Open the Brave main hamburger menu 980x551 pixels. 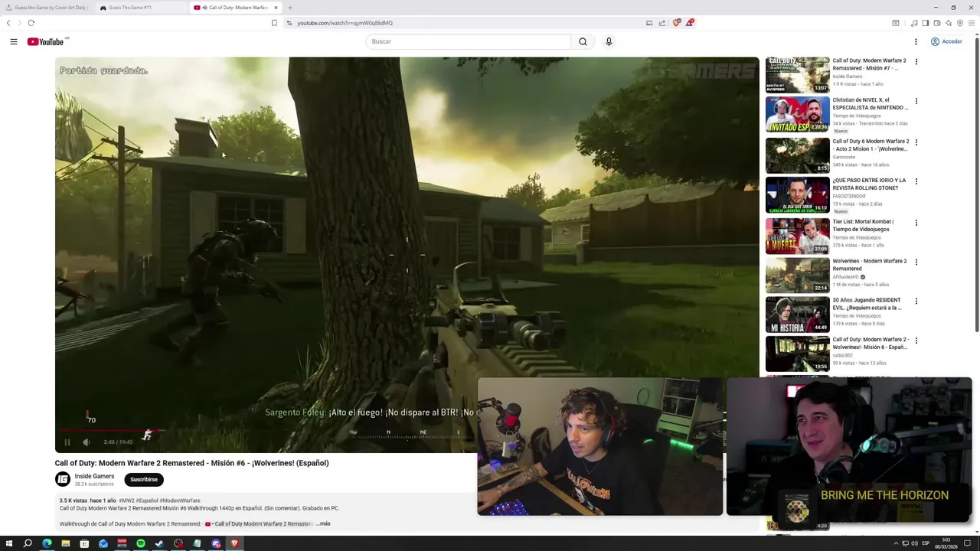click(x=972, y=23)
